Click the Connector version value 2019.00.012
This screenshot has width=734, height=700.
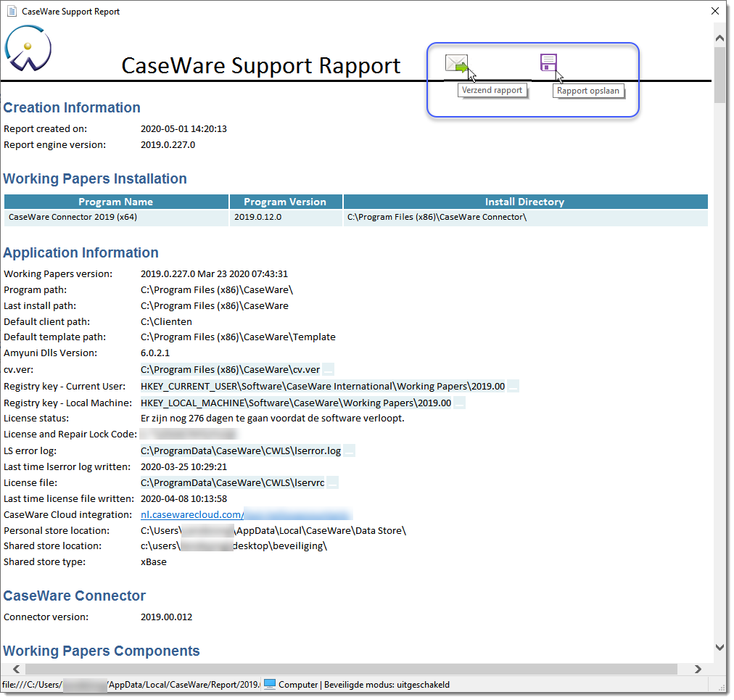166,617
